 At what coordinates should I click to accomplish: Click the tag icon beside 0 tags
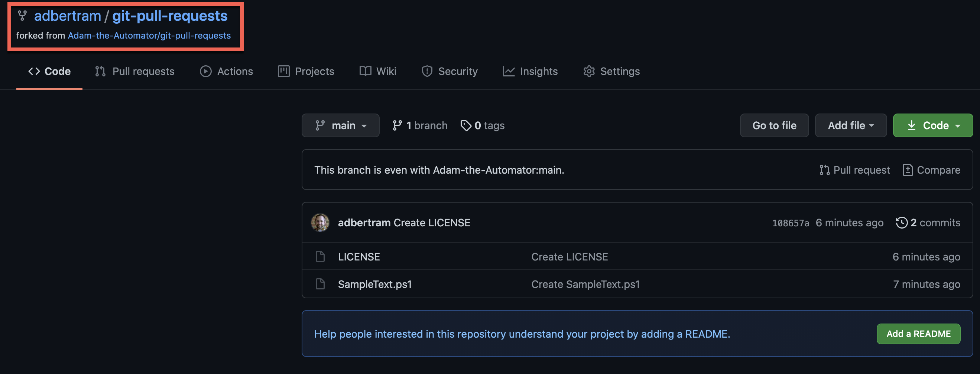tap(465, 125)
